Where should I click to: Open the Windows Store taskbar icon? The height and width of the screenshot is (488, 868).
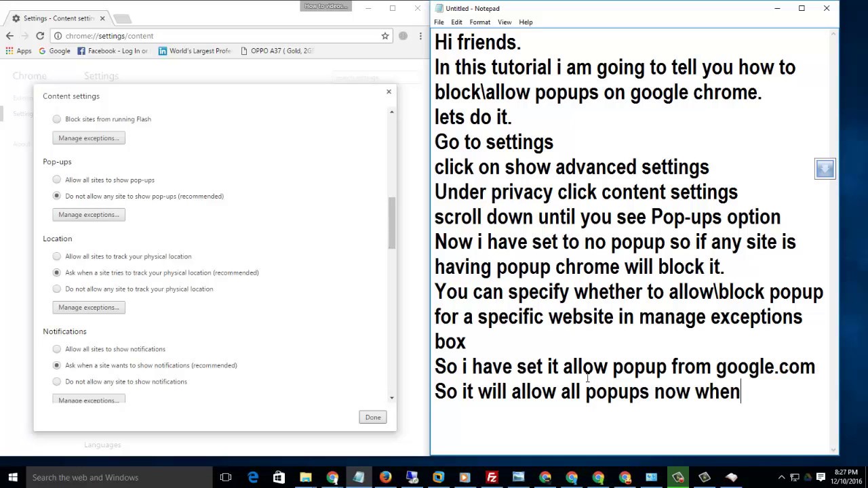[x=279, y=478]
